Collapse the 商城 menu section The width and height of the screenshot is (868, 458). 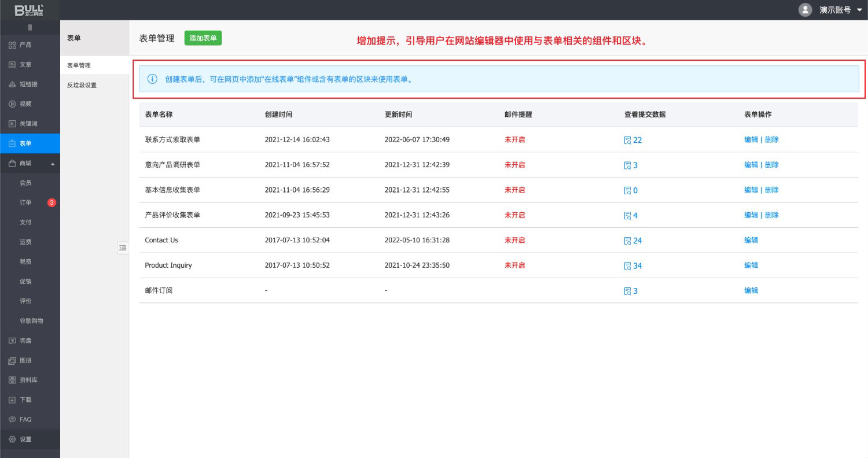click(53, 164)
